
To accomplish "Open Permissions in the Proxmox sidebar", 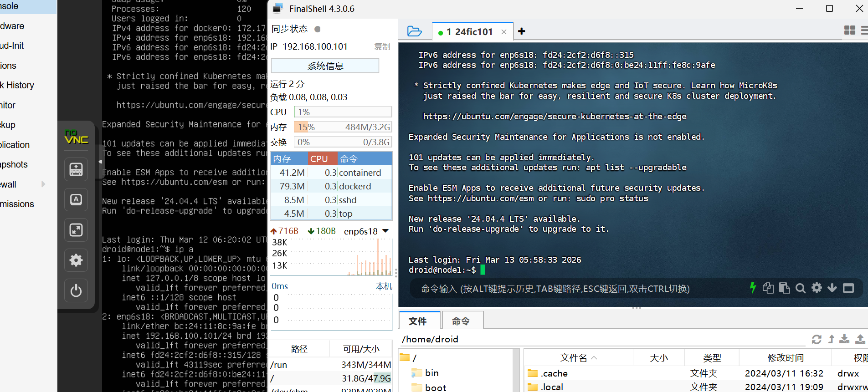I will pyautogui.click(x=17, y=204).
